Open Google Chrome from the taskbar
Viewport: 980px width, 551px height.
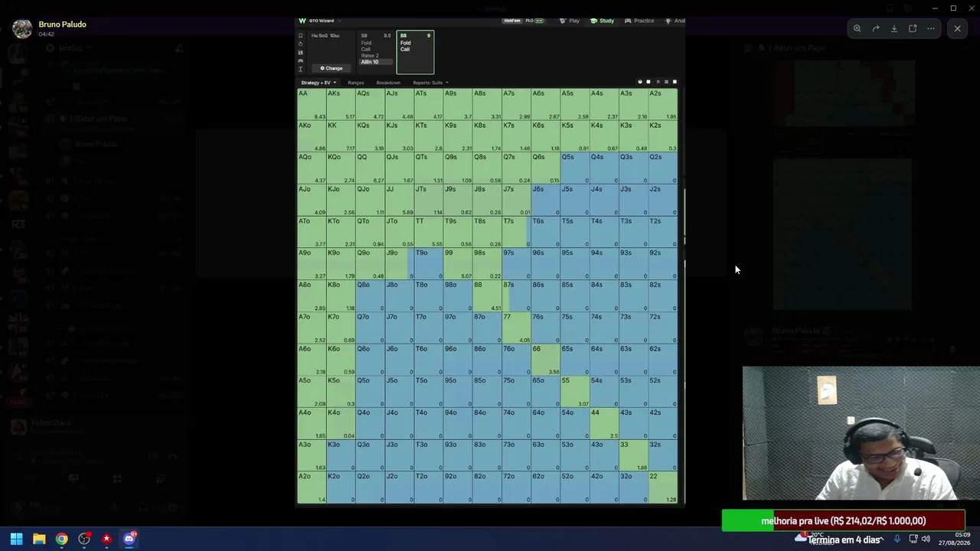(x=61, y=539)
